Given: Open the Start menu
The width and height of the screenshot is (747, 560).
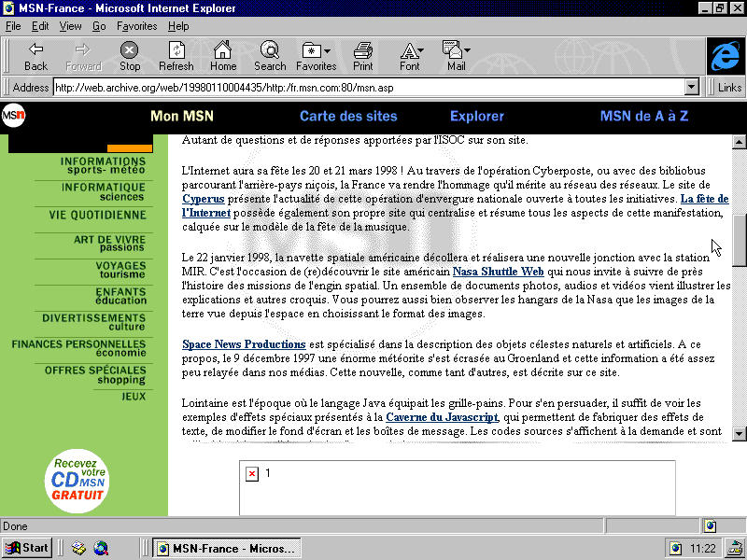Looking at the screenshot, I should click(x=27, y=548).
